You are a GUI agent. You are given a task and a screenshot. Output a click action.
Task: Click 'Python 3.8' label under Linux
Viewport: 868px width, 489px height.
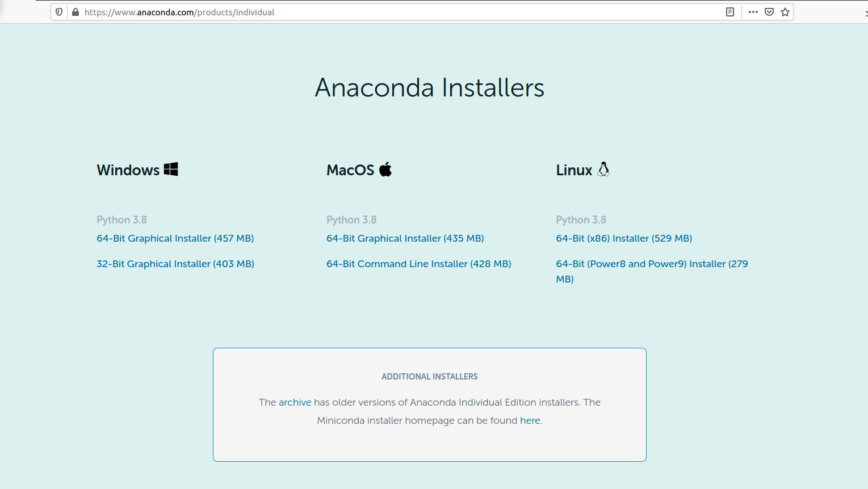pyautogui.click(x=581, y=220)
